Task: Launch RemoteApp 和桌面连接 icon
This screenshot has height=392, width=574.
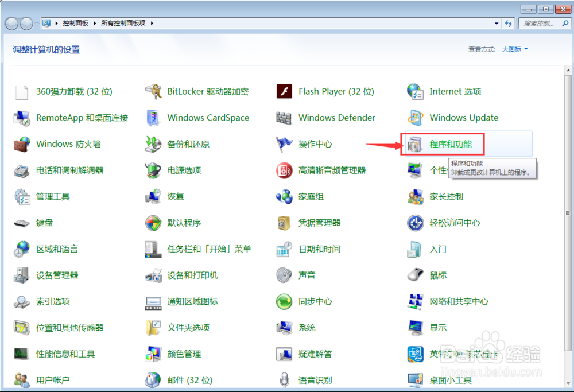Action: click(22, 118)
